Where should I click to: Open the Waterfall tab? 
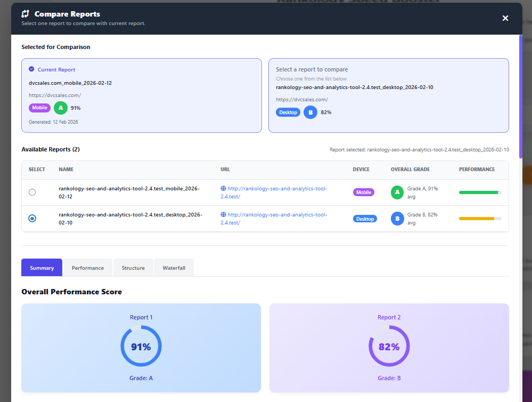(x=174, y=268)
